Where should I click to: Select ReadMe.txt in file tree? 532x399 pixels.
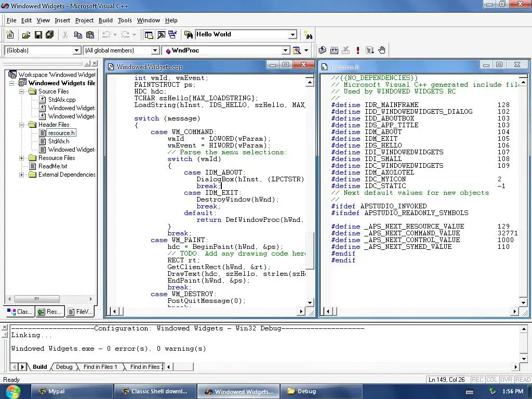(53, 166)
